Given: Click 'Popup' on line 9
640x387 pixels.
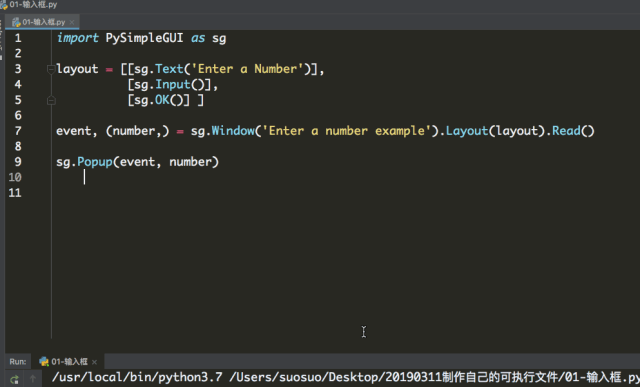Looking at the screenshot, I should [95, 162].
